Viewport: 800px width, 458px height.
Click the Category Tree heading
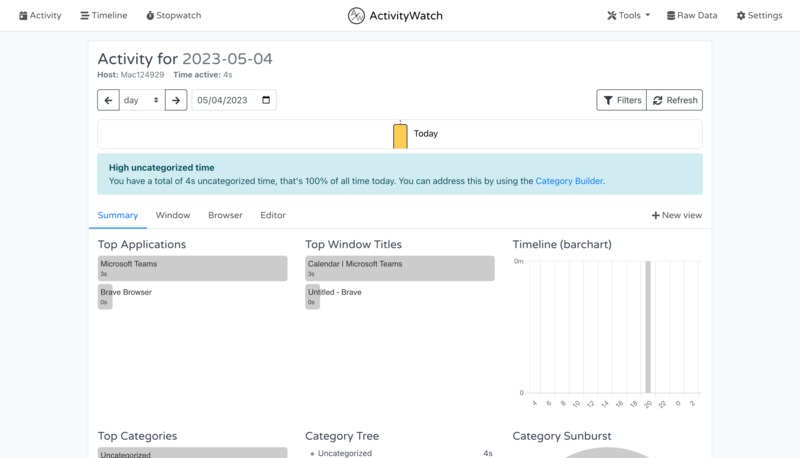point(342,436)
